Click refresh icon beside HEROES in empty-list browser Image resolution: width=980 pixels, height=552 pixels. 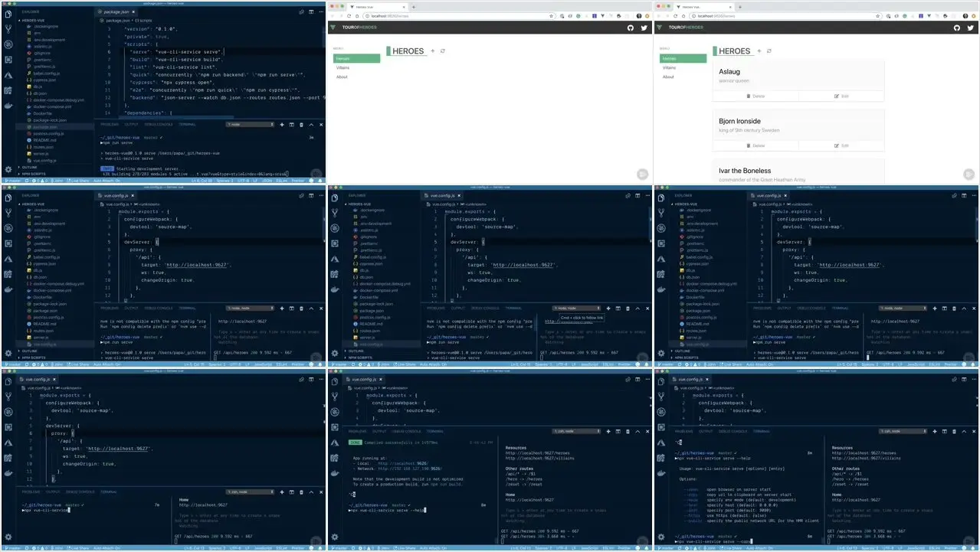pyautogui.click(x=443, y=51)
